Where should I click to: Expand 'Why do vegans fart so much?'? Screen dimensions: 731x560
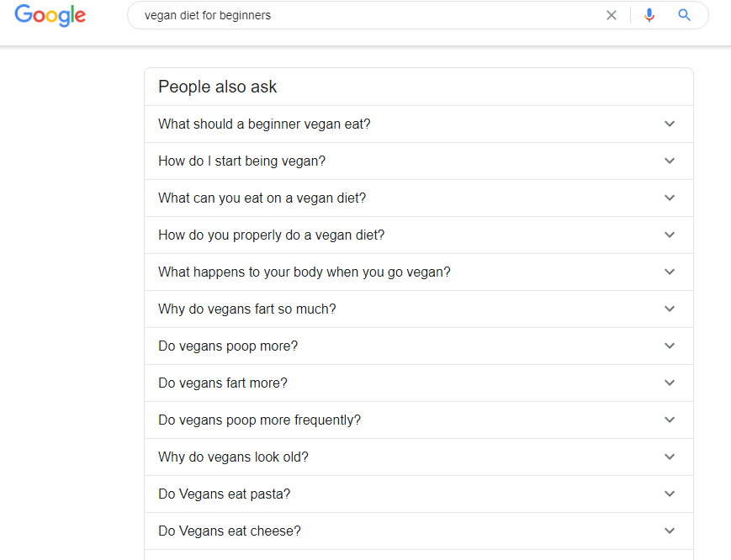coord(419,309)
